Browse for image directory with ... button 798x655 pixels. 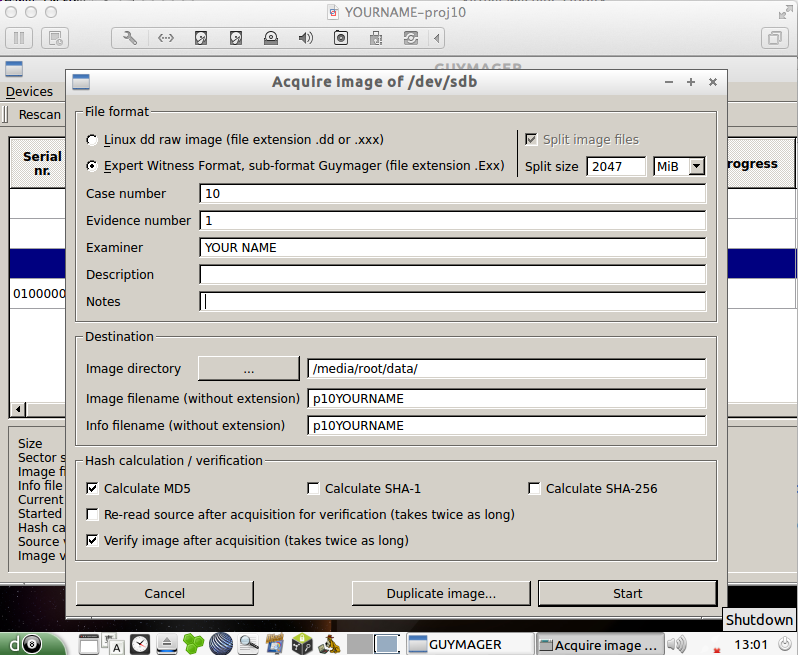(x=248, y=368)
